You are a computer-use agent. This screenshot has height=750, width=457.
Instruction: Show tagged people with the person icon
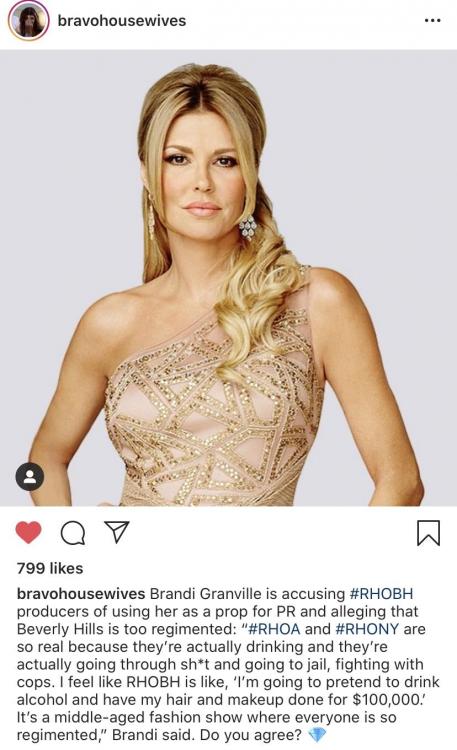tap(30, 476)
